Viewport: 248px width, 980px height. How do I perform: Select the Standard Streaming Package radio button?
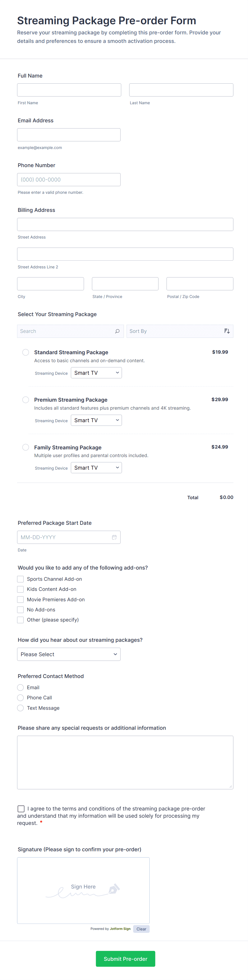pyautogui.click(x=26, y=352)
